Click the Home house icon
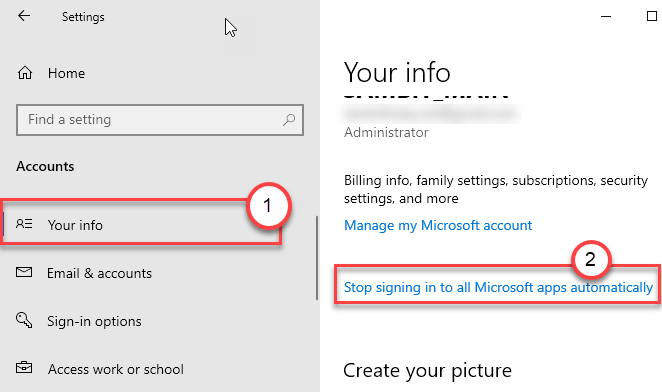662x392 pixels. (25, 73)
